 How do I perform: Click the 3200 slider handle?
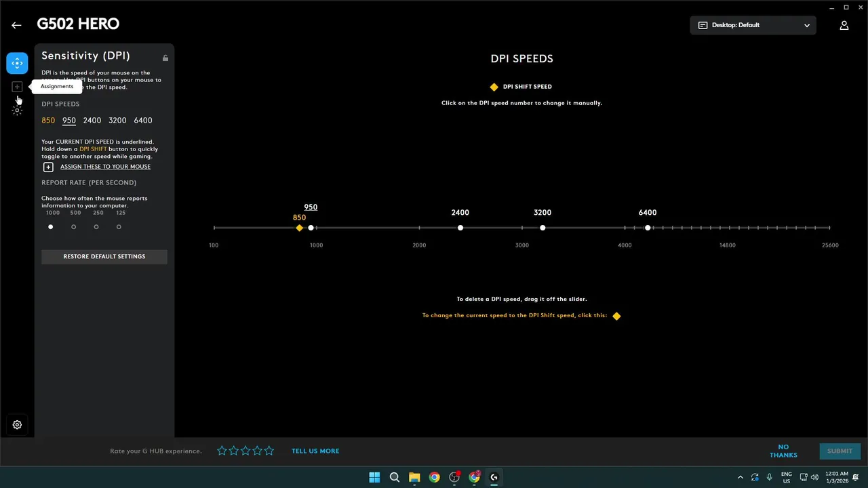point(542,228)
